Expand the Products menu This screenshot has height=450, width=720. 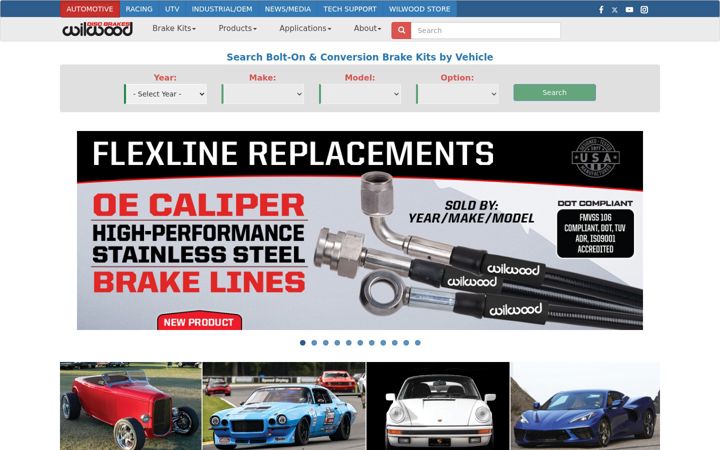coord(237,28)
